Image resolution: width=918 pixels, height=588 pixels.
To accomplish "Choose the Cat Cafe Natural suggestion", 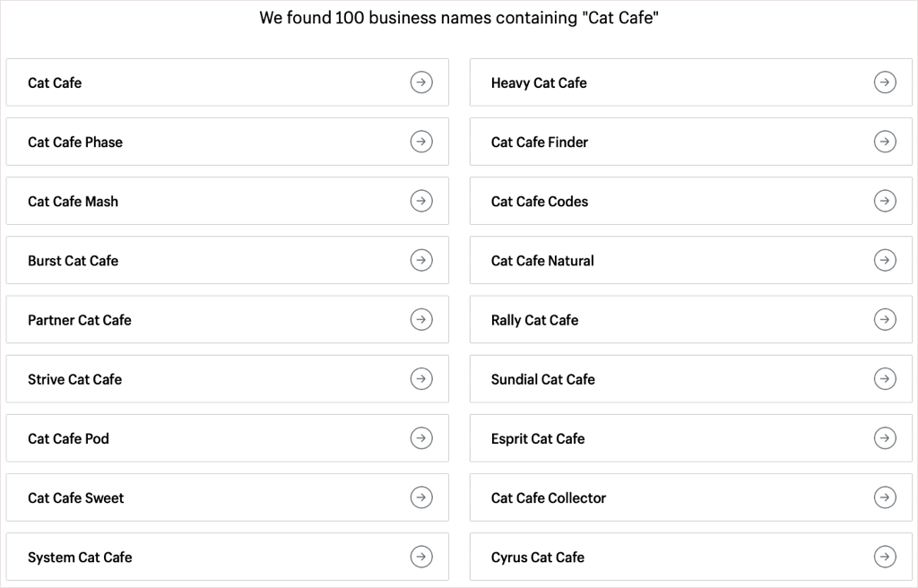I will (x=542, y=261).
